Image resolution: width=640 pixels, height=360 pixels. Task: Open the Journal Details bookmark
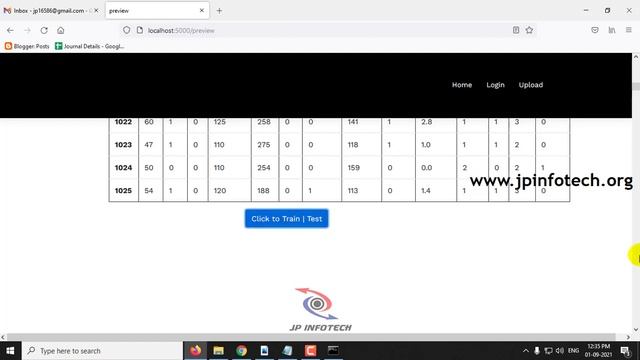click(x=89, y=46)
